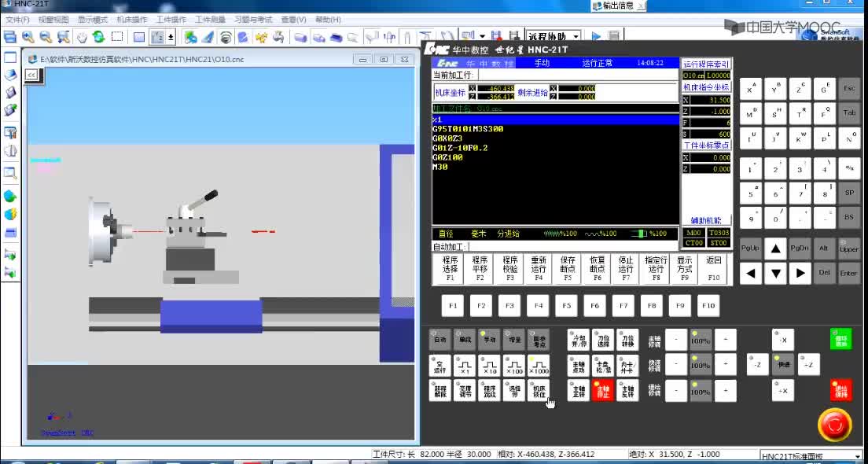Open the 习题与考试 menu
The image size is (868, 464).
coord(253,20)
